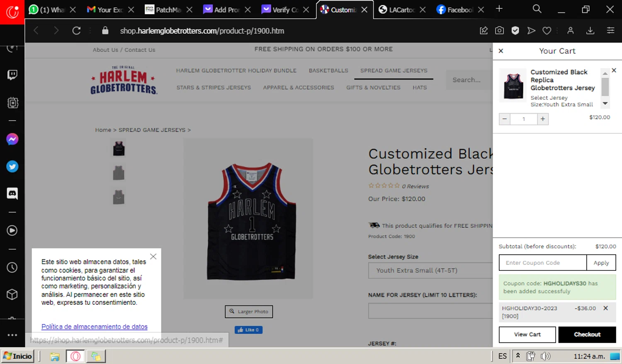622x364 pixels.
Task: Click the Harlem Globetrotters logo
Action: click(x=124, y=80)
